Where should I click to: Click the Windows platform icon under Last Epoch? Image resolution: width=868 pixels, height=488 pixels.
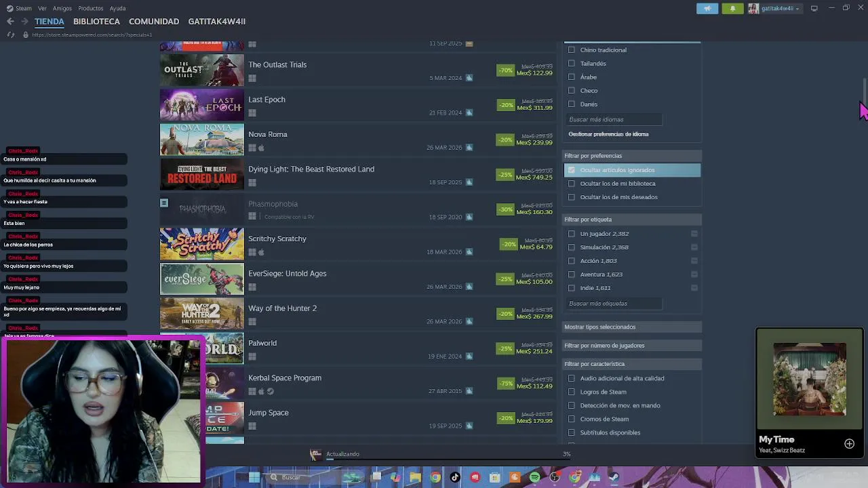pos(252,113)
